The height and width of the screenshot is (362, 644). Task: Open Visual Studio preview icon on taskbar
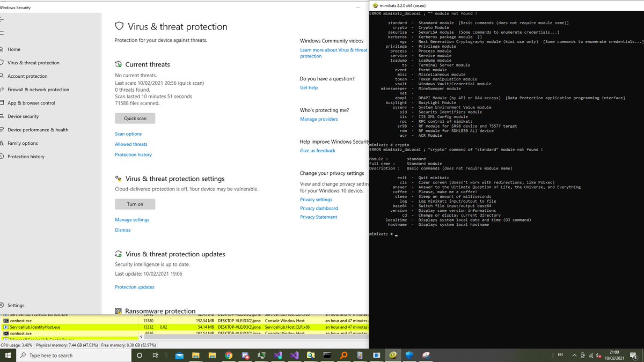pos(277,356)
